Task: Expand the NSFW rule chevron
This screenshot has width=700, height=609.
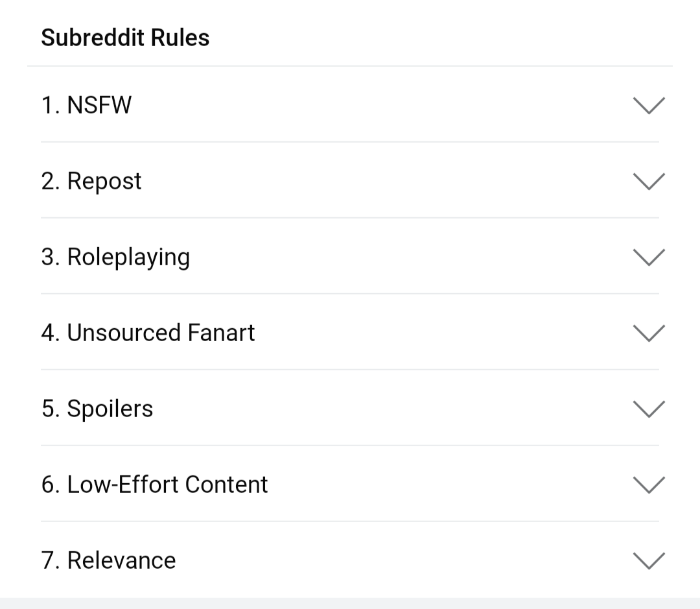Action: click(649, 106)
